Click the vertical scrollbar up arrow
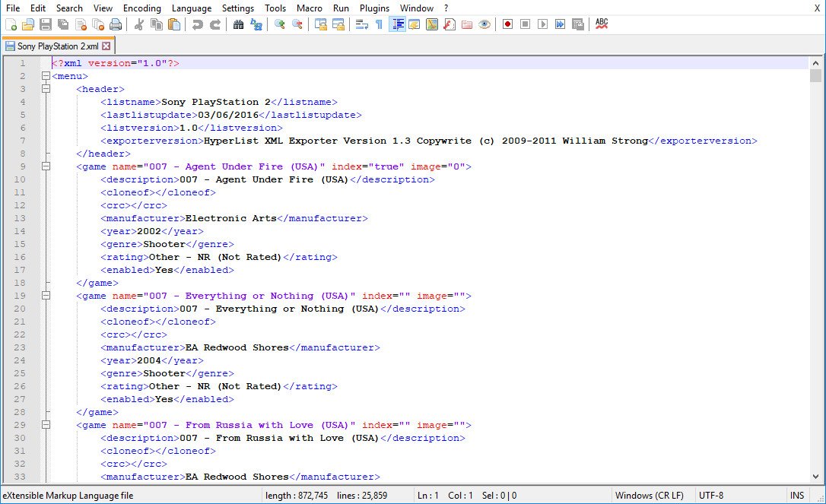 coord(815,62)
